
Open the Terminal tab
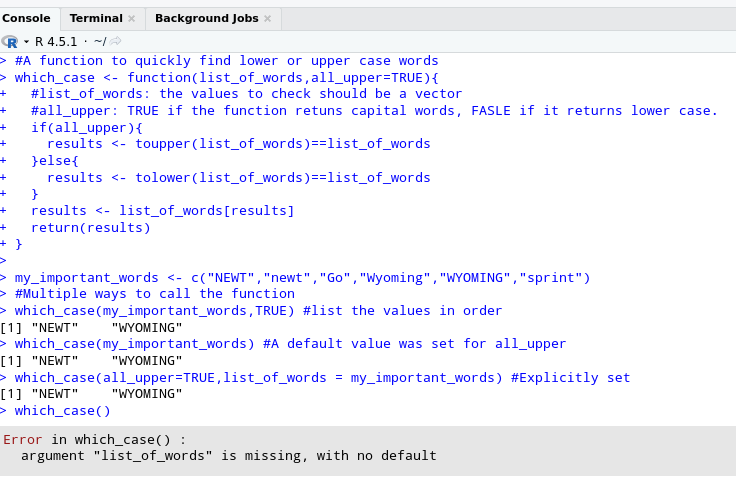tap(95, 18)
